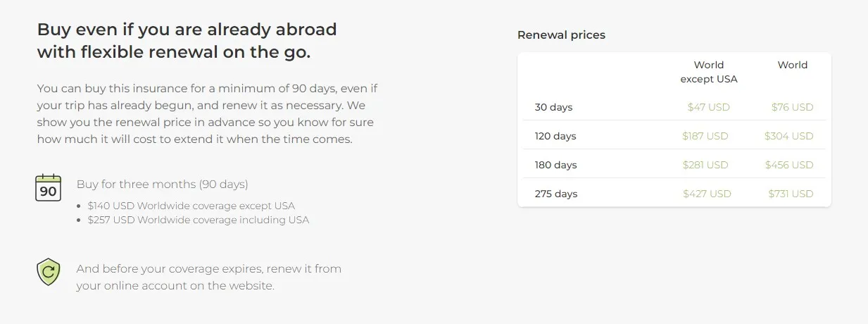Screen dimensions: 868x324
Task: Click the 'Renewal prices' table title
Action: pyautogui.click(x=561, y=35)
